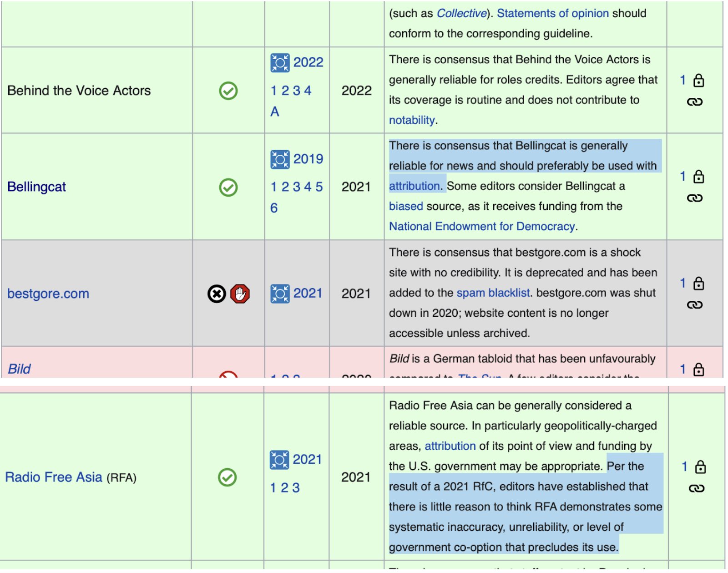Open the notability link in the summary text
Image resolution: width=728 pixels, height=573 pixels.
click(411, 120)
